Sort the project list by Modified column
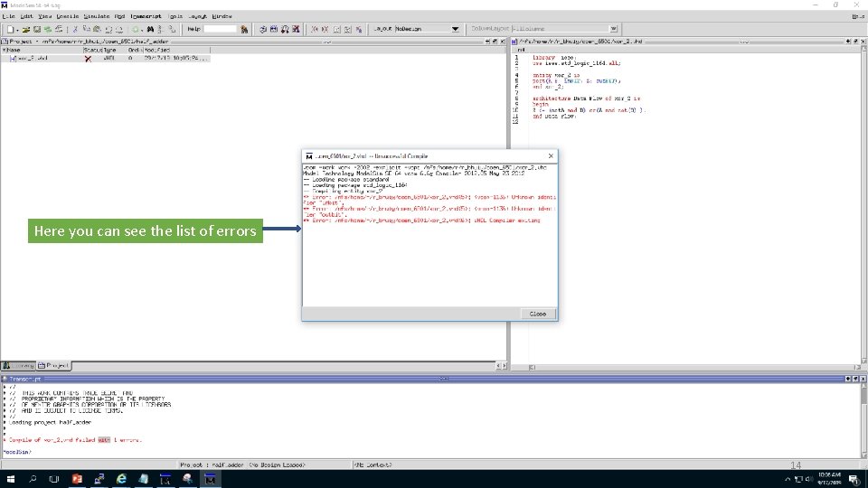This screenshot has height=488, width=868. coord(176,50)
